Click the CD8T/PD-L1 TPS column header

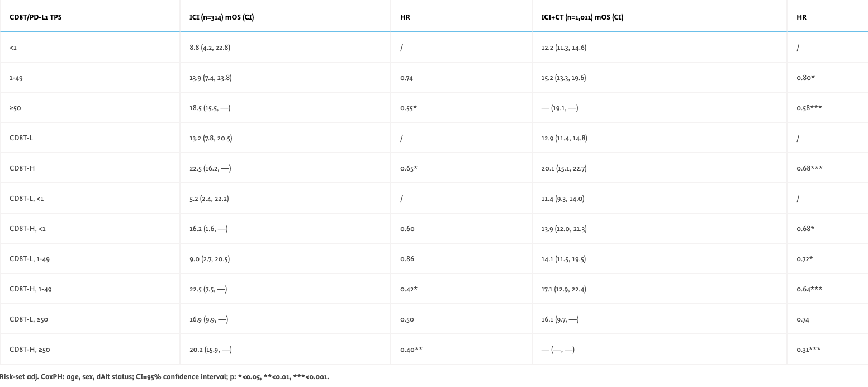(35, 17)
